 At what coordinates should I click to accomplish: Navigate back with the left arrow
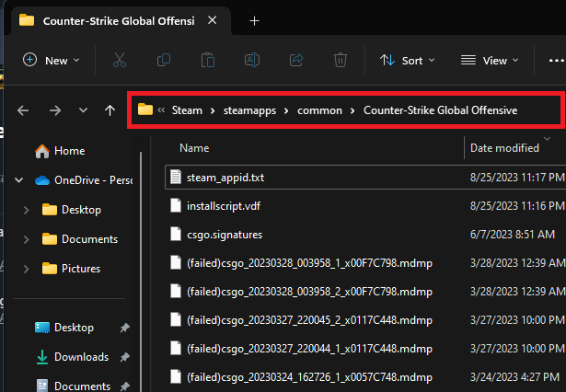point(24,110)
